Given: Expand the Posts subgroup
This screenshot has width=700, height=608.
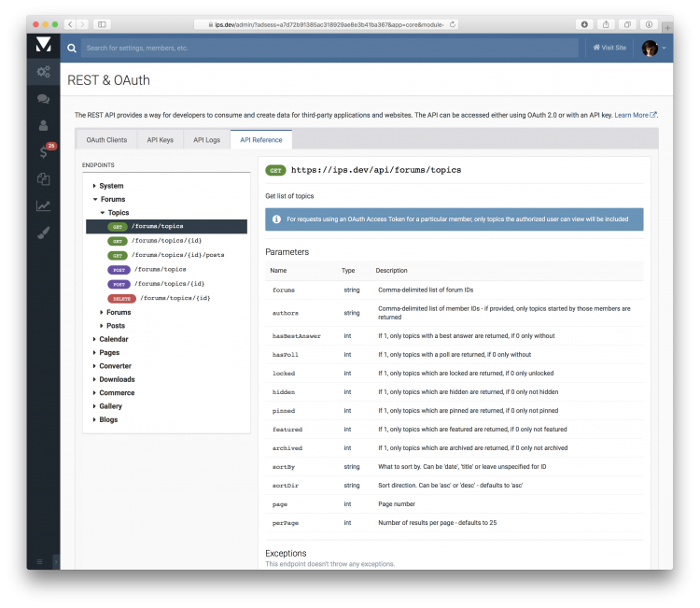Looking at the screenshot, I should [x=112, y=326].
